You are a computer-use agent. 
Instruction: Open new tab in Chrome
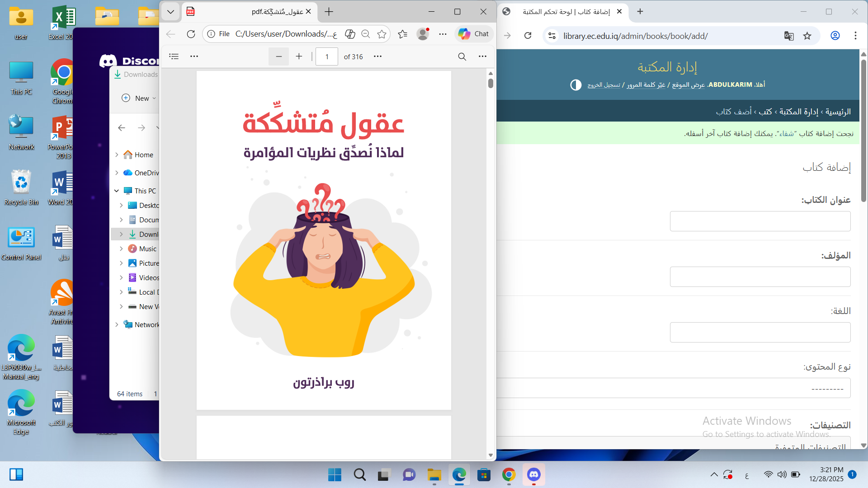tap(640, 12)
